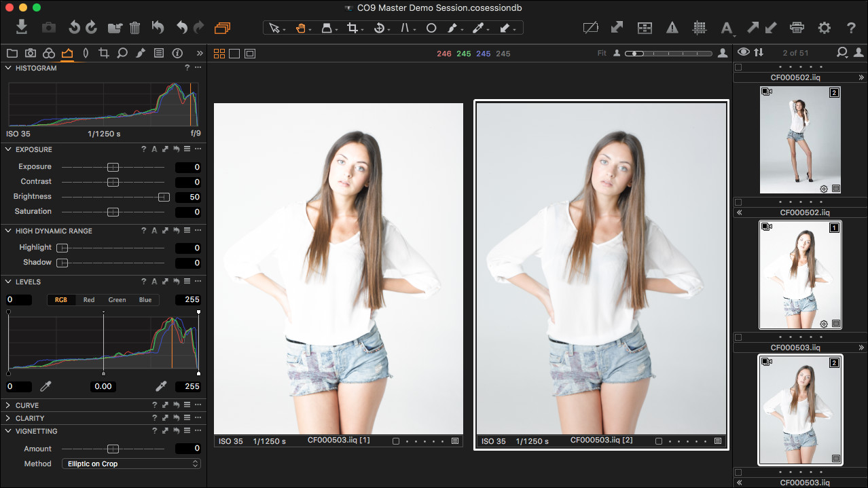Expand the Curve panel
The width and height of the screenshot is (868, 488).
8,405
